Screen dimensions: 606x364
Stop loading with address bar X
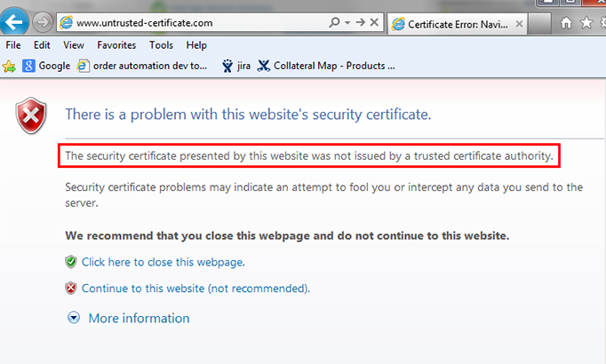374,22
